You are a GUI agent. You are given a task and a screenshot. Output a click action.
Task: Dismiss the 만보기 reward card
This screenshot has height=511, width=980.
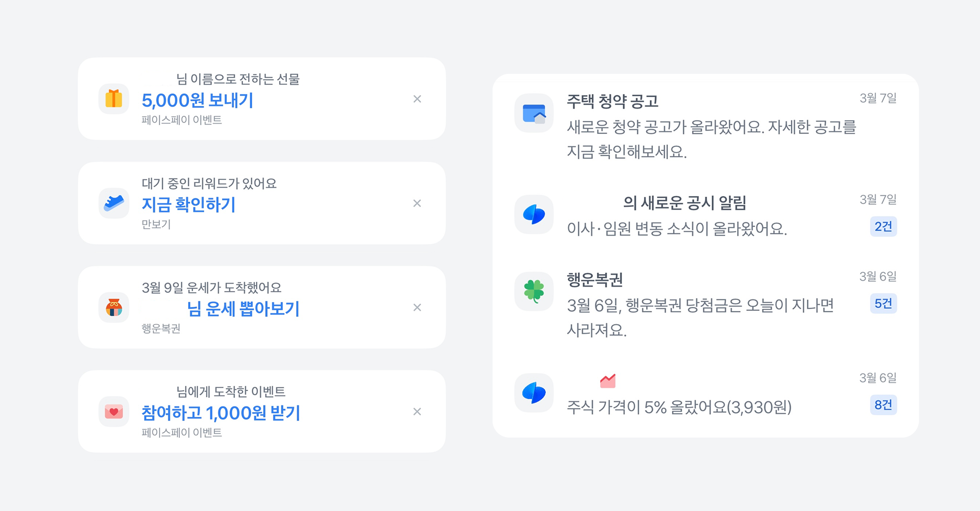coord(417,203)
